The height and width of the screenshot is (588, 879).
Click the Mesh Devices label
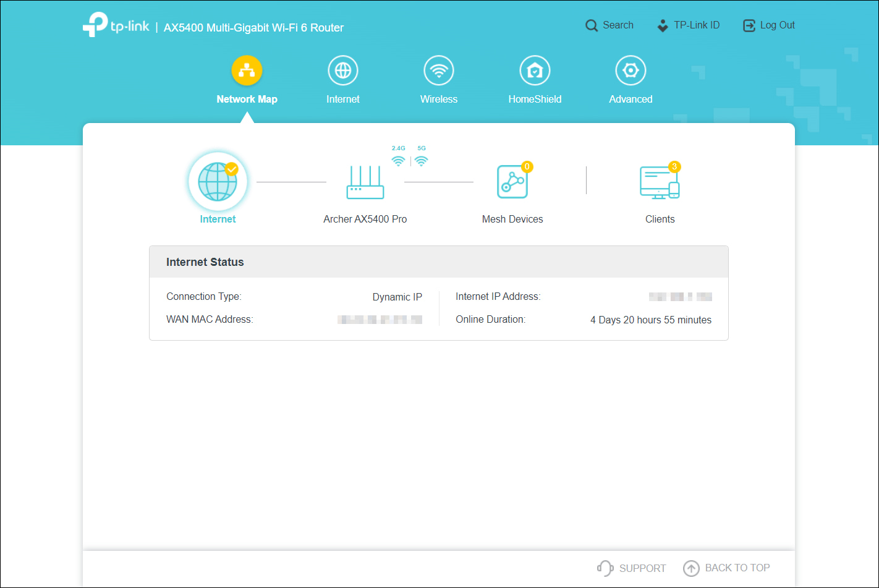click(x=512, y=219)
